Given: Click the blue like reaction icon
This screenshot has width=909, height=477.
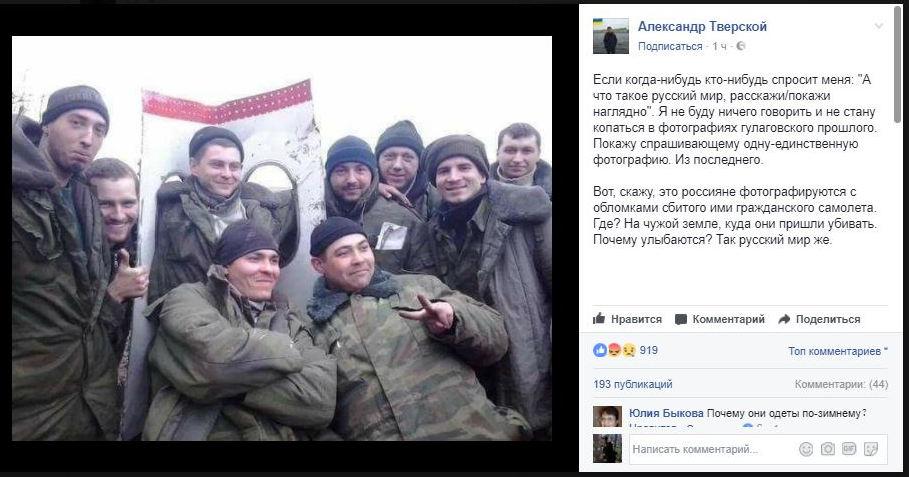Looking at the screenshot, I should (600, 350).
